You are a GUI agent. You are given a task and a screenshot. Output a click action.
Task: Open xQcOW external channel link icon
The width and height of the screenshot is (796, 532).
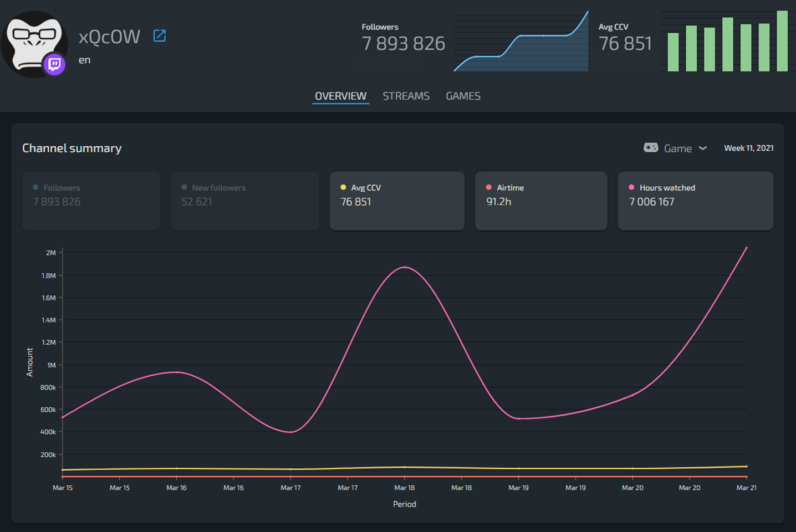point(159,36)
